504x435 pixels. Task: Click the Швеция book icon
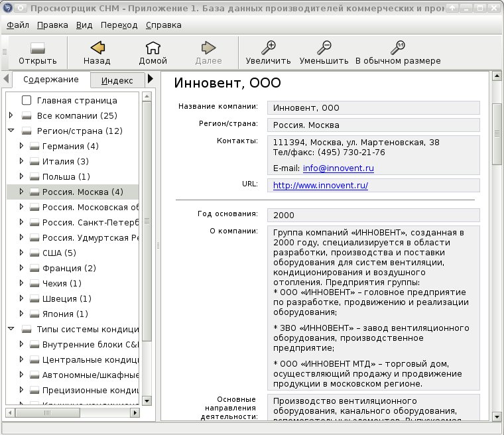click(x=34, y=298)
